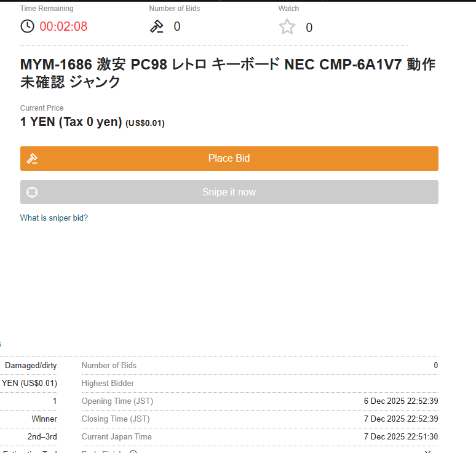Click the gavel icon on Place Bid button

(x=32, y=159)
